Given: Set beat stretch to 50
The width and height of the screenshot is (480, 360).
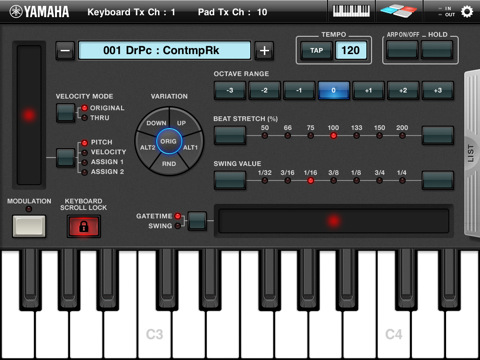Looking at the screenshot, I should click(x=265, y=135).
